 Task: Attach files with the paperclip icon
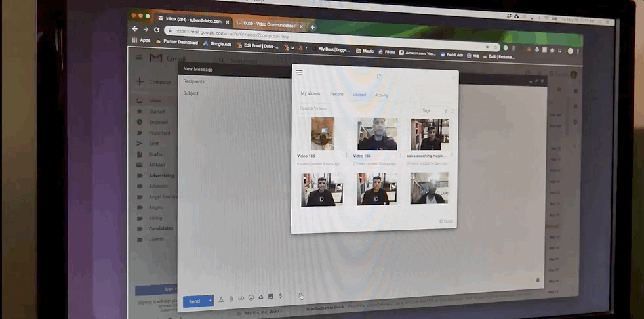(231, 299)
